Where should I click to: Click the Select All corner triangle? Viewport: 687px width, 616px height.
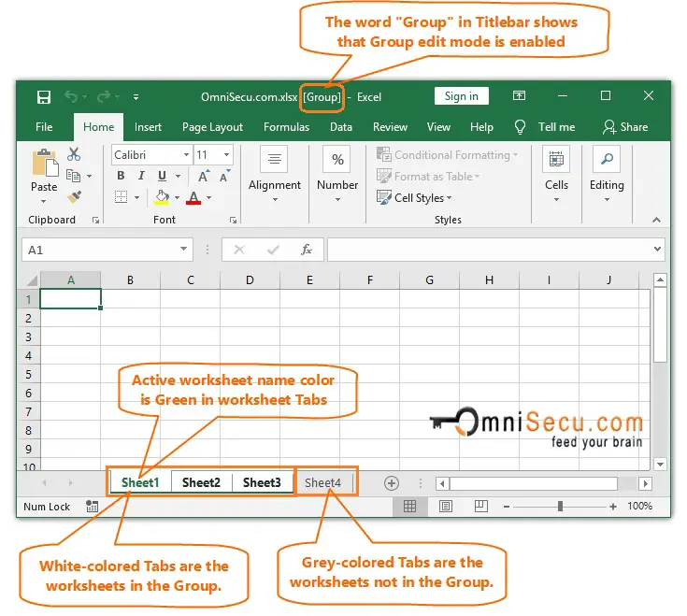click(33, 280)
